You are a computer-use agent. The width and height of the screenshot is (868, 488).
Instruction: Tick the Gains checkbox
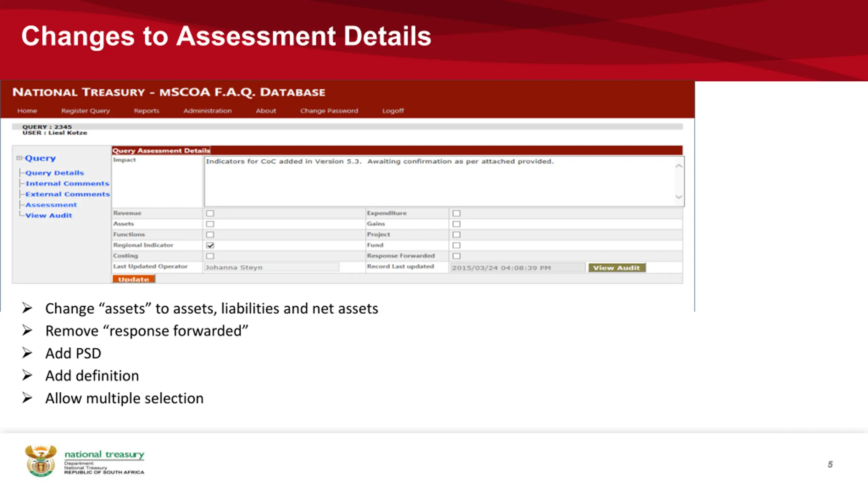457,224
